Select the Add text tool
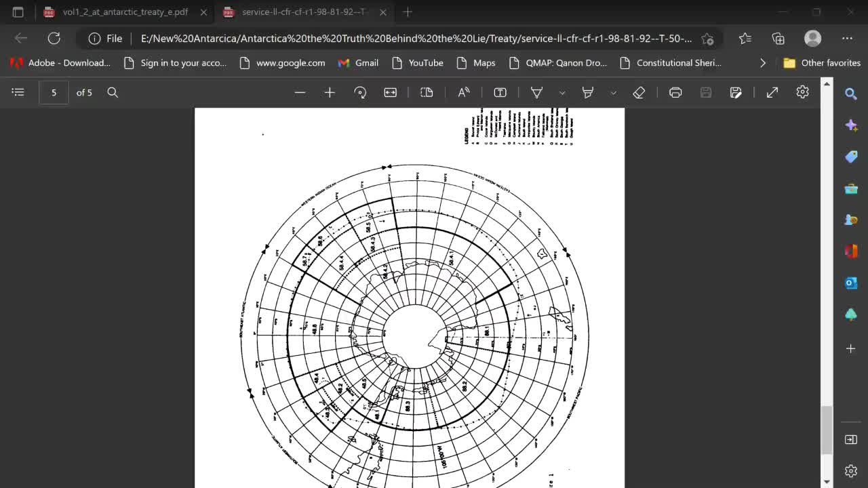 pos(500,92)
